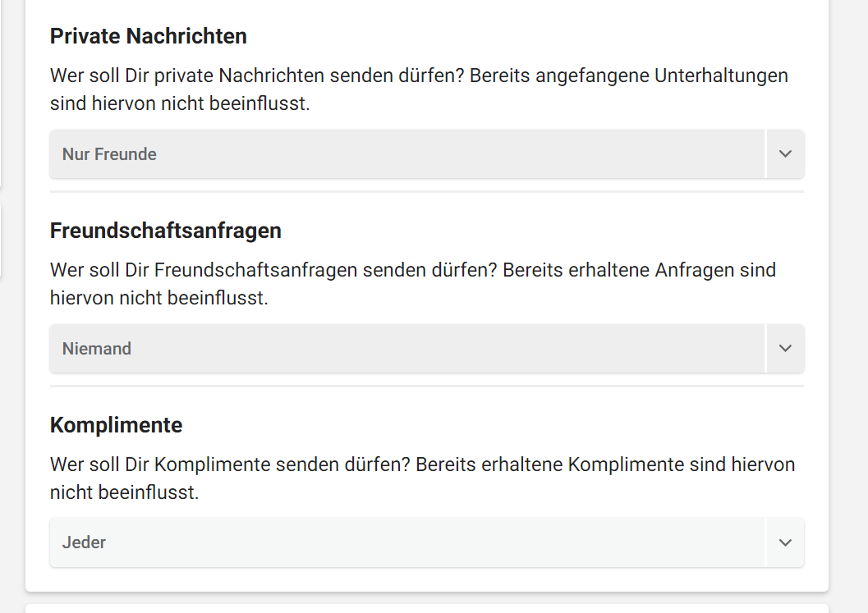The image size is (868, 613).
Task: Click the Freundschaftsanfragen heading
Action: coord(166,231)
